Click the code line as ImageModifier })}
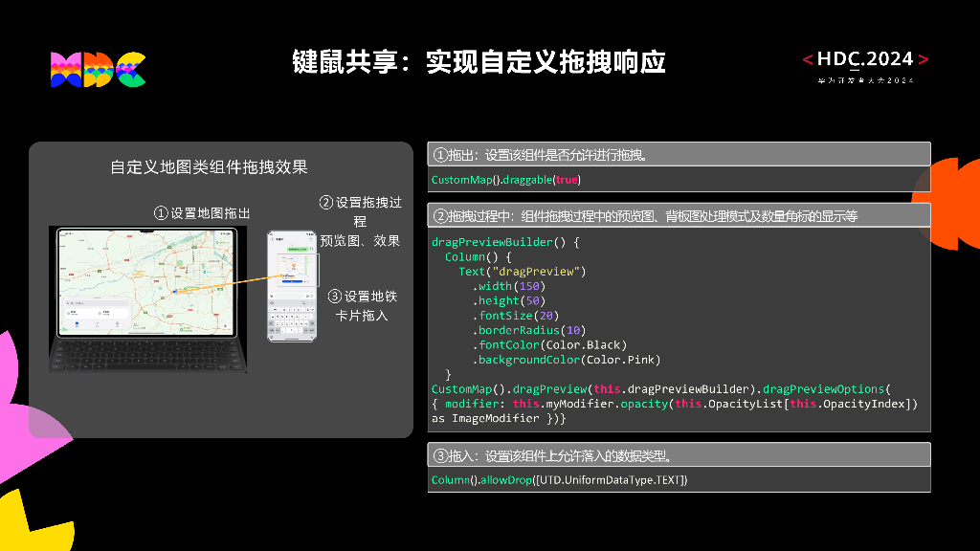Image resolution: width=980 pixels, height=551 pixels. [499, 419]
